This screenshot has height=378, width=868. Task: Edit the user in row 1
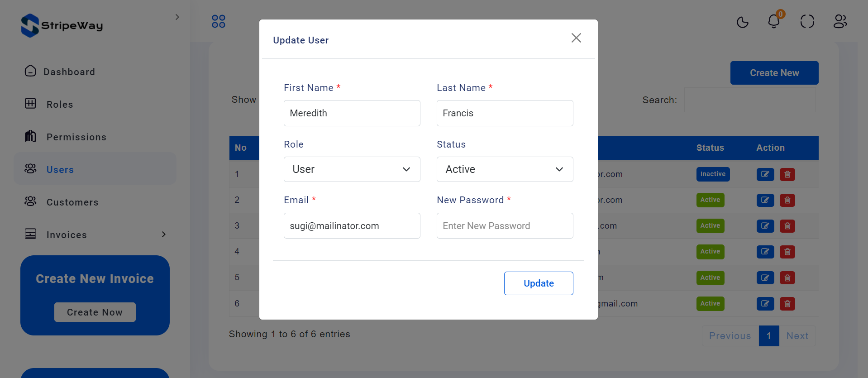(x=765, y=174)
